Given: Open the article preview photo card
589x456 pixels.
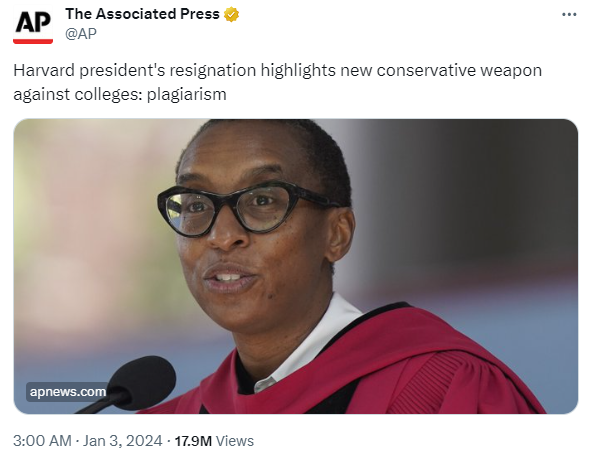Looking at the screenshot, I should (x=296, y=266).
